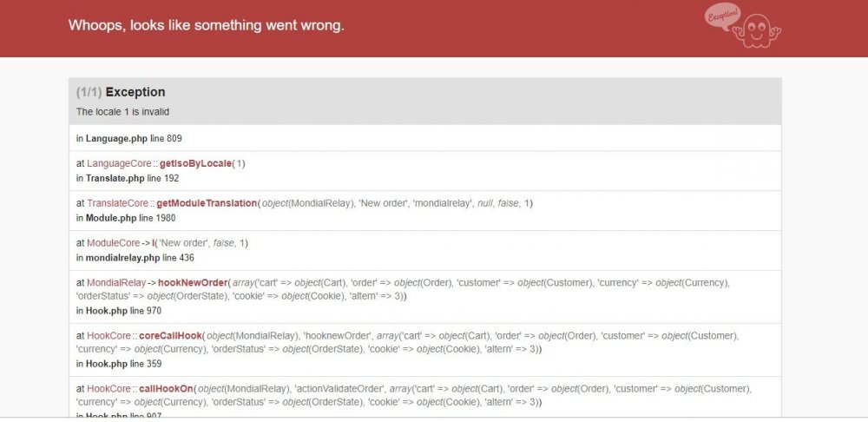Open the LanguageCore class link
This screenshot has width=868, height=422.
(x=119, y=163)
